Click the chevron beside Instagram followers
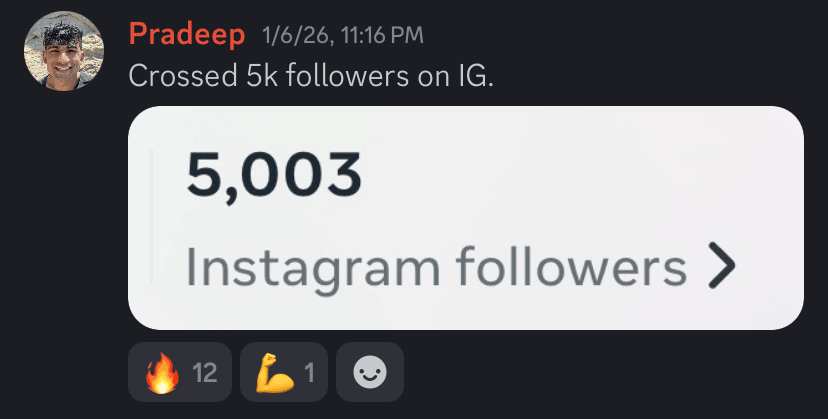The width and height of the screenshot is (828, 419). [721, 267]
